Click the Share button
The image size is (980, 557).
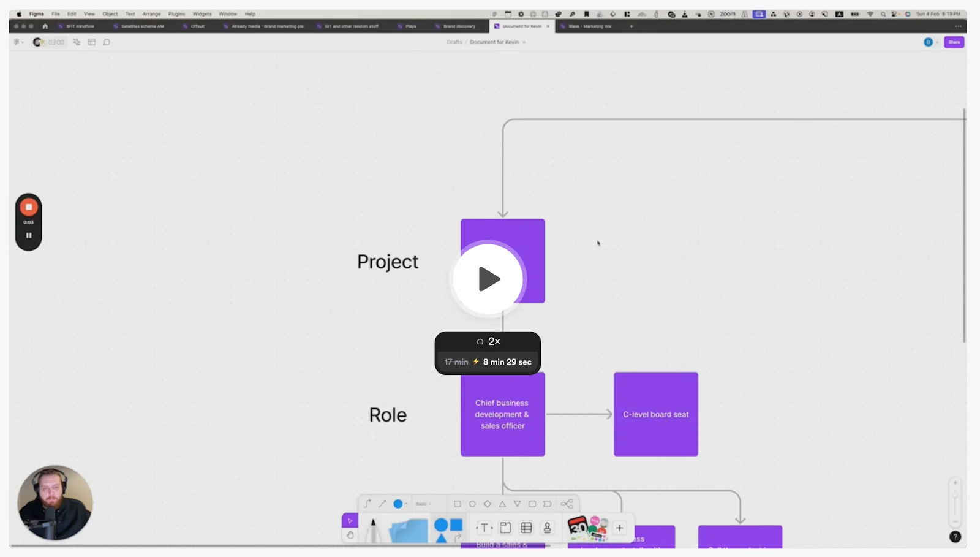click(x=954, y=42)
